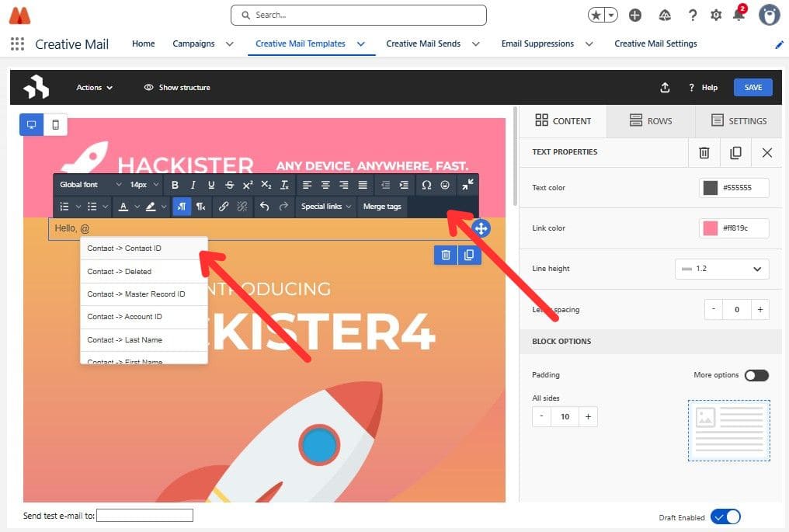Duplicate block from Text Properties header
The height and width of the screenshot is (532, 789).
[x=735, y=152]
